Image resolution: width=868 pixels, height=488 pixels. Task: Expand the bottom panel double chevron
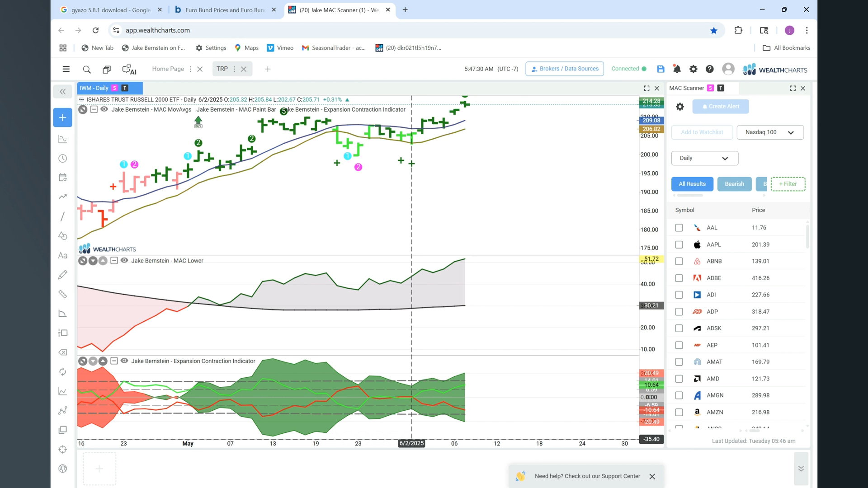[801, 469]
